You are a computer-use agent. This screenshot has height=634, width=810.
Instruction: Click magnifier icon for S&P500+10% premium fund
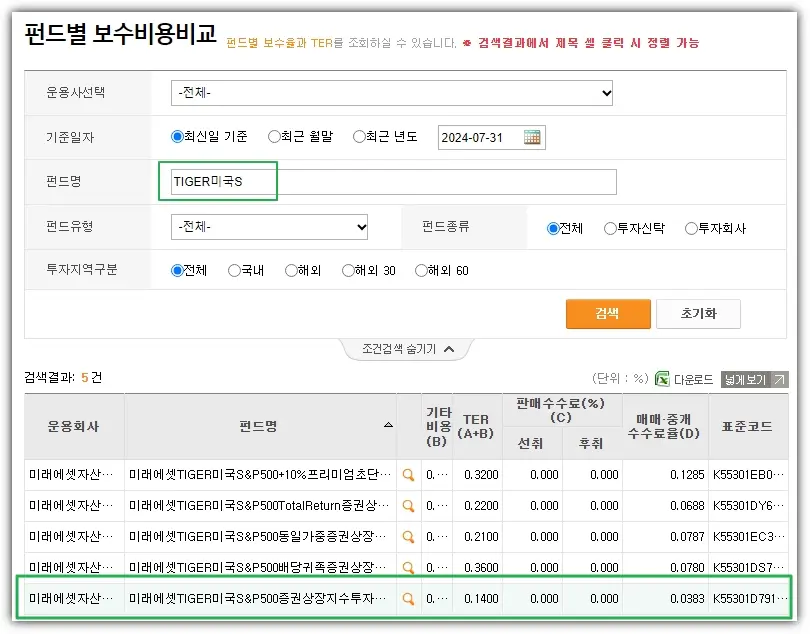click(x=408, y=476)
